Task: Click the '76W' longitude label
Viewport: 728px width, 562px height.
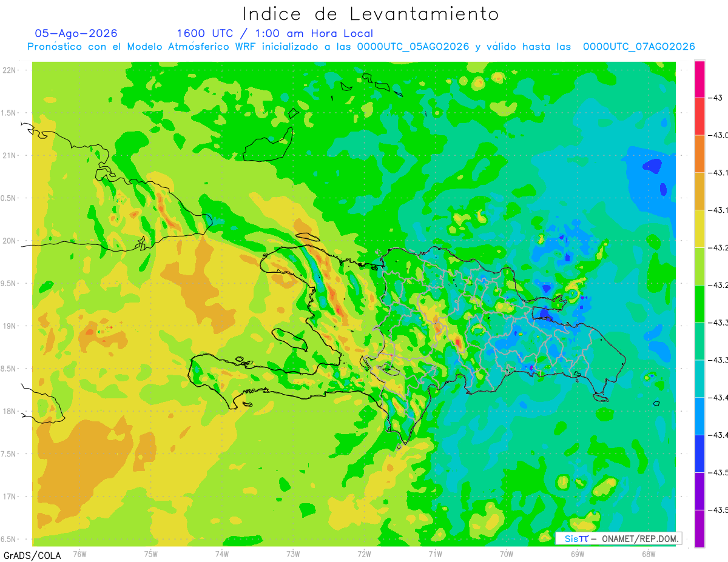Action: (x=79, y=554)
